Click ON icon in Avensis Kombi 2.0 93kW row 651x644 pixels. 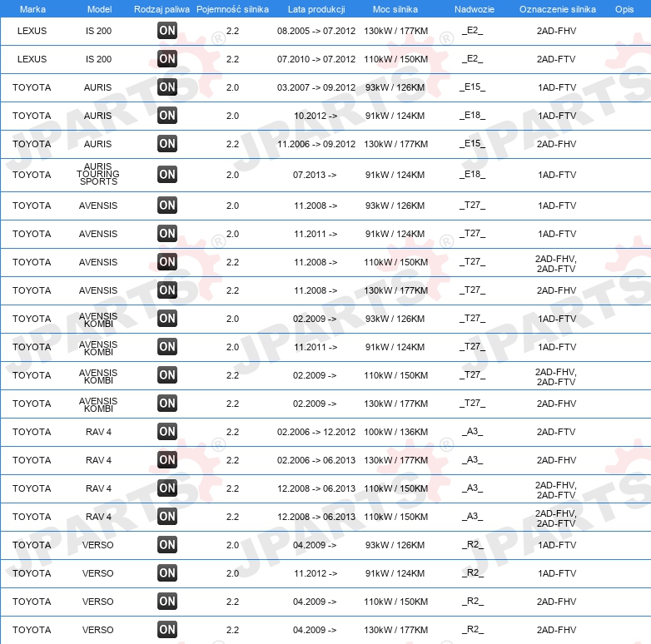pyautogui.click(x=167, y=319)
